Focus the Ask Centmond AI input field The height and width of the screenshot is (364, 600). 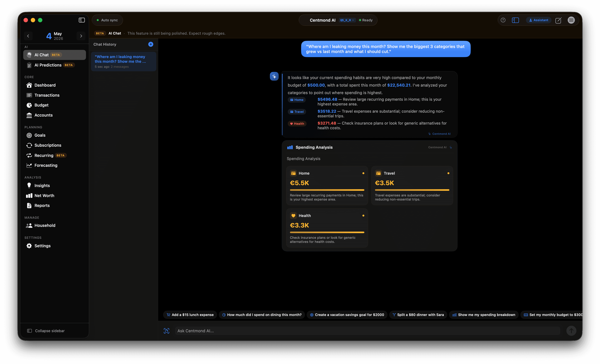tap(367, 331)
